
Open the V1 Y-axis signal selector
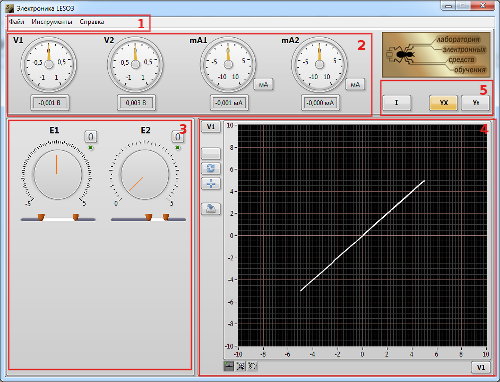click(x=211, y=127)
